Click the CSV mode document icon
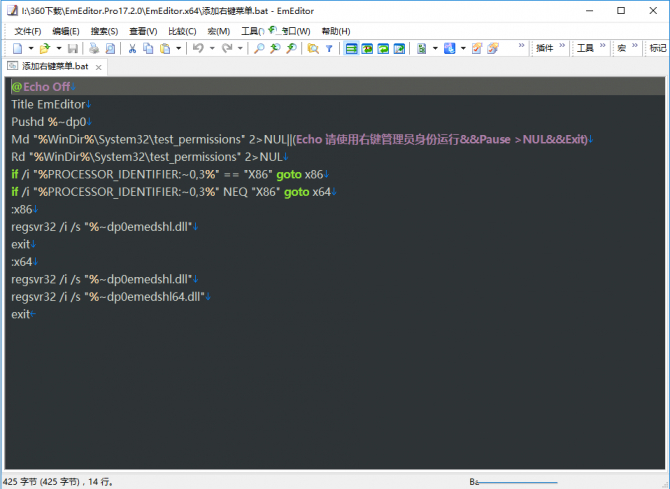The width and height of the screenshot is (670, 489). (422, 48)
